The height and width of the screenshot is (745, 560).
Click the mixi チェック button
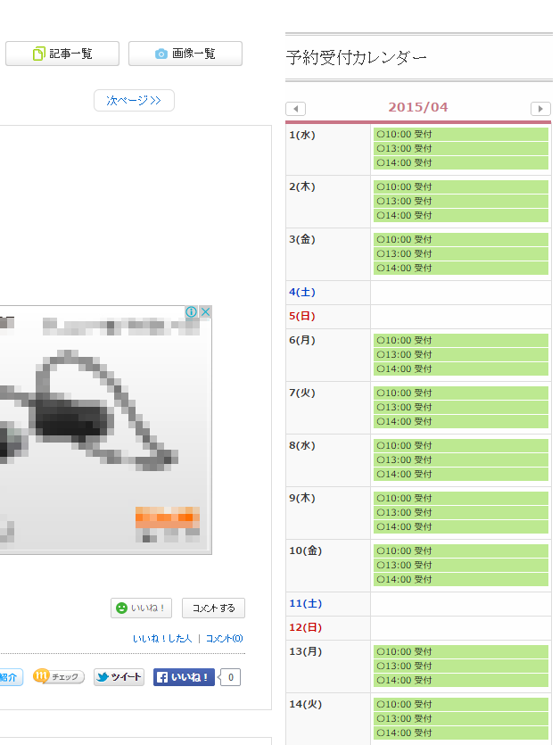click(59, 677)
